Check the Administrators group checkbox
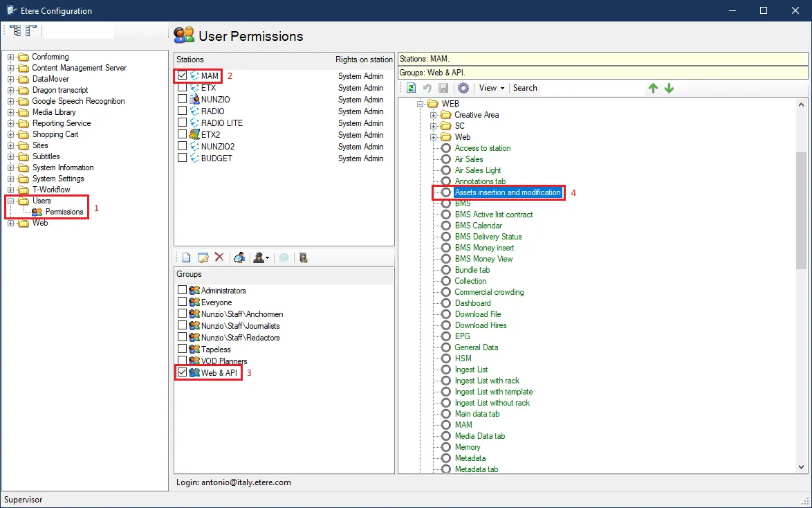The height and width of the screenshot is (508, 812). coord(182,291)
